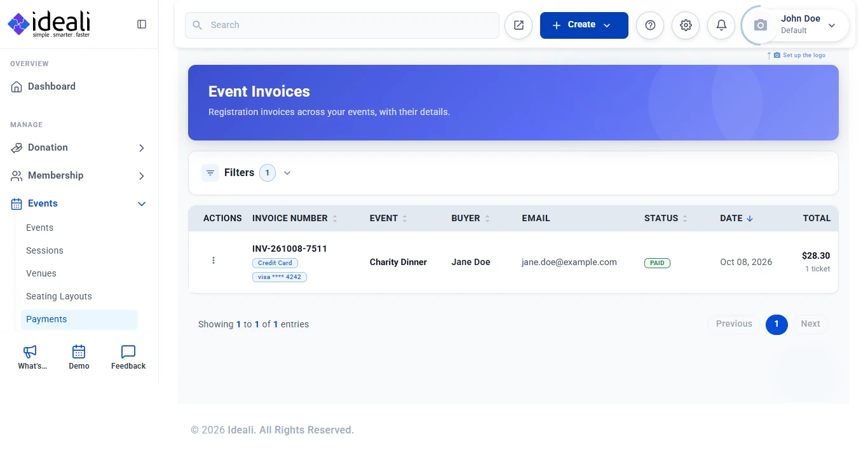Image resolution: width=868 pixels, height=457 pixels.
Task: Click the Demo calendar icon
Action: 79,351
